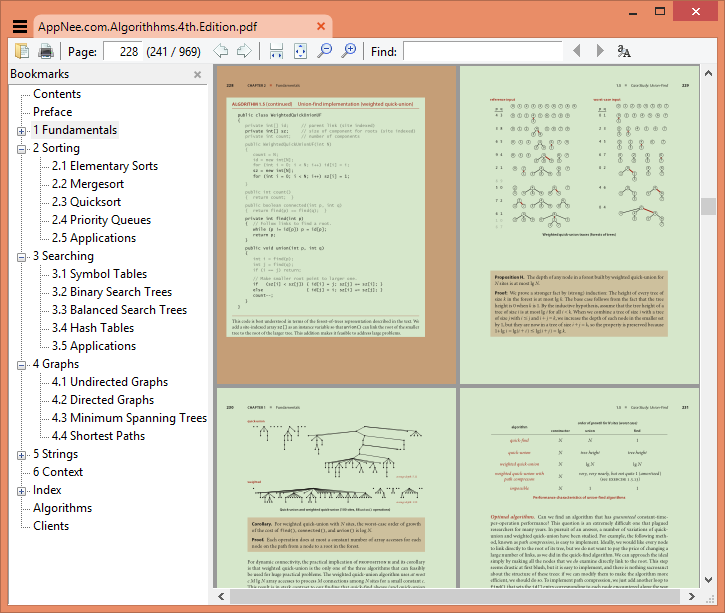Jump to 3.1 Symbol Tables
The width and height of the screenshot is (725, 613).
point(99,274)
